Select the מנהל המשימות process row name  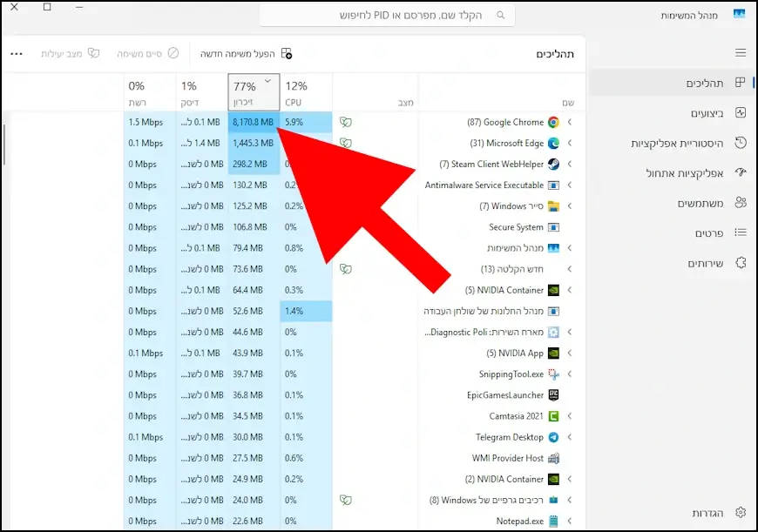click(x=515, y=248)
